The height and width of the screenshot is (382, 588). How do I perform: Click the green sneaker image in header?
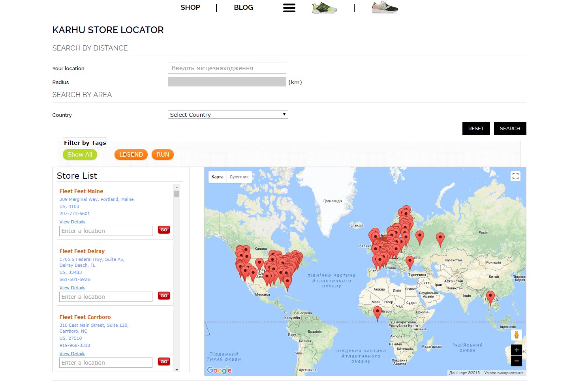324,7
